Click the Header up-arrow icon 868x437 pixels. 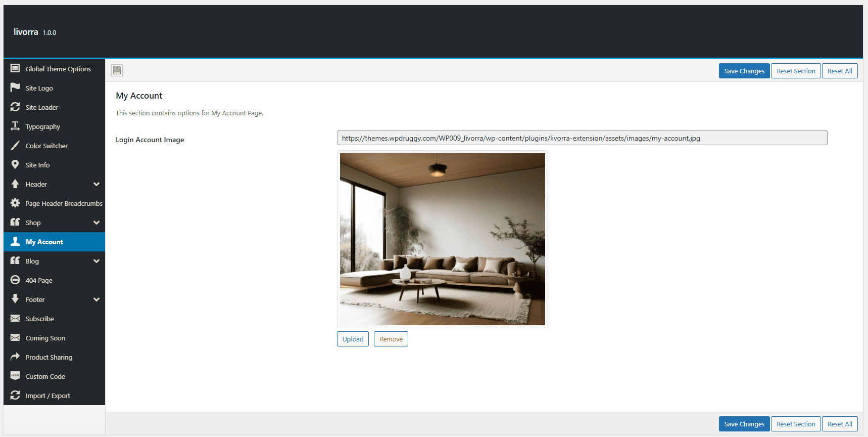point(15,184)
